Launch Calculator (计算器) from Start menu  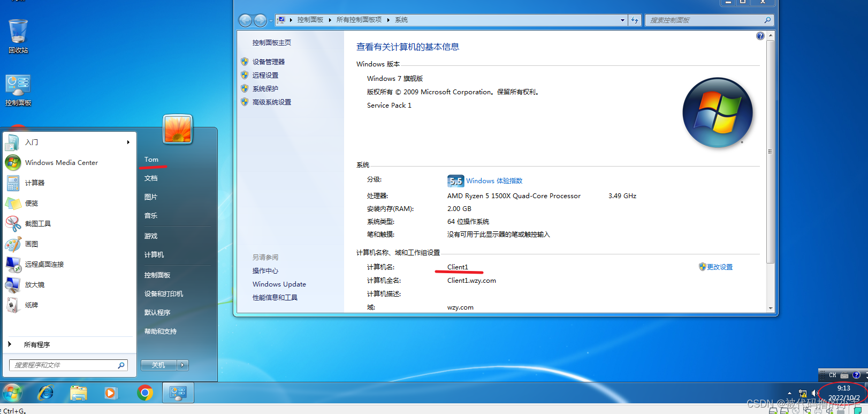pyautogui.click(x=68, y=183)
